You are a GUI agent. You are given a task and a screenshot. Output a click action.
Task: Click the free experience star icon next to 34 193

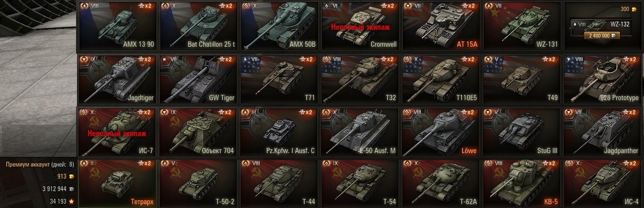click(71, 201)
